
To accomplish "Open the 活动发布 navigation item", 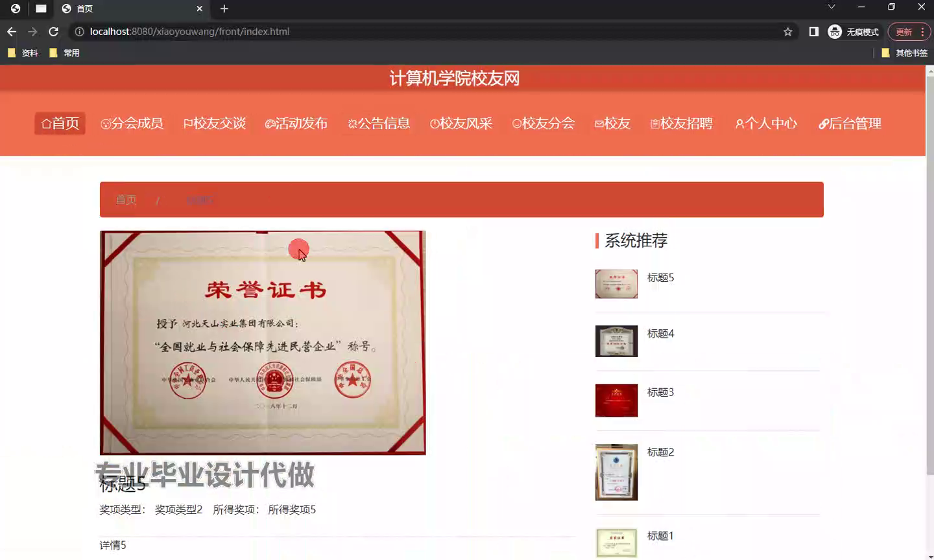I will (x=296, y=123).
